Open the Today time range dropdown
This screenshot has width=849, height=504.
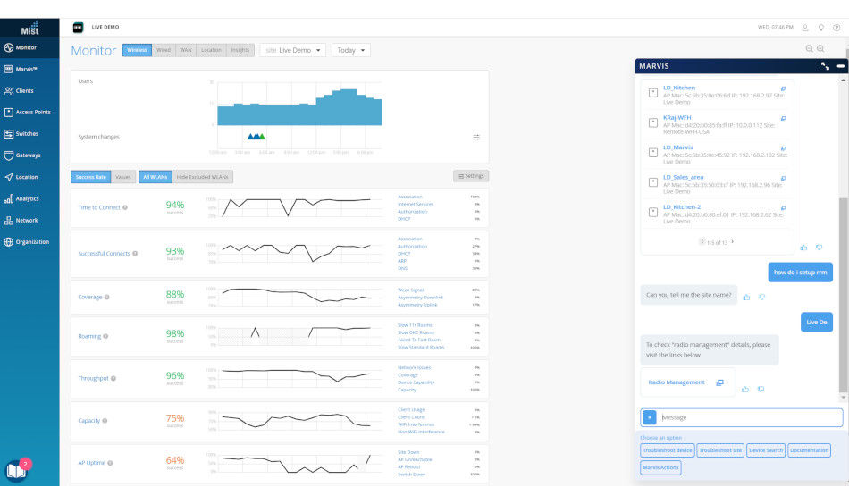click(x=351, y=51)
